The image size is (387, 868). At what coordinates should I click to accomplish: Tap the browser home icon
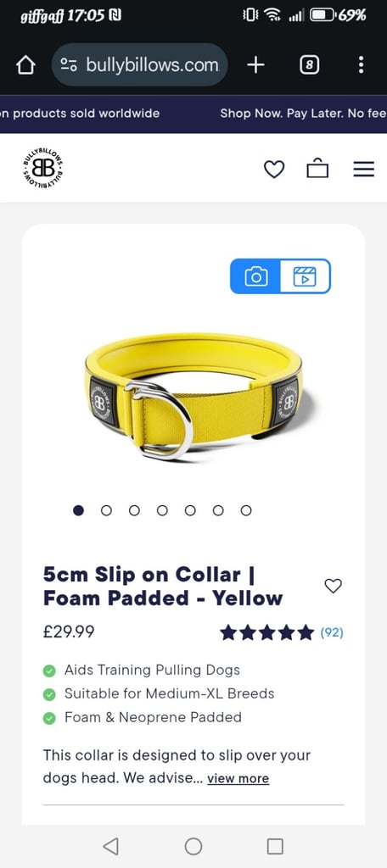click(25, 65)
